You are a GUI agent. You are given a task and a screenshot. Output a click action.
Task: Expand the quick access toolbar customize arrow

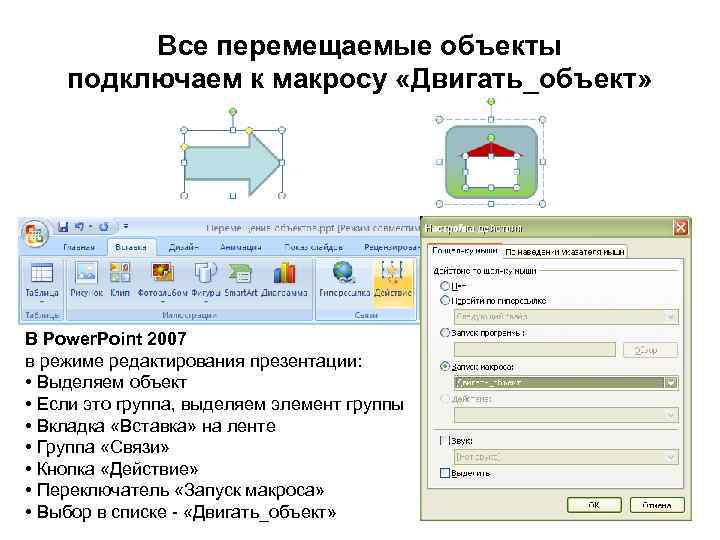coord(125,226)
